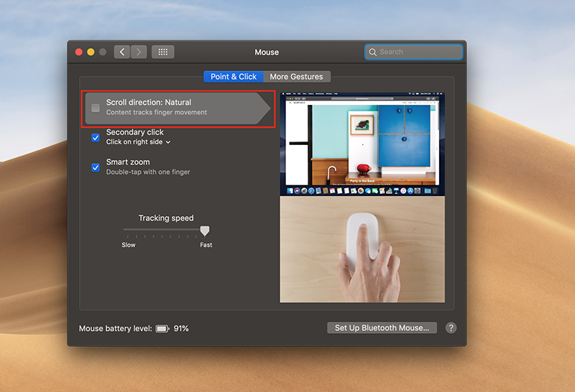This screenshot has height=392, width=575.
Task: Click the forward navigation arrow
Action: click(x=139, y=52)
